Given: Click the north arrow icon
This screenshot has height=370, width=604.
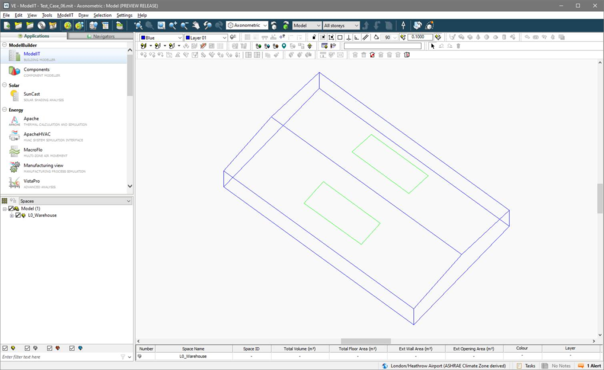Looking at the screenshot, I should click(403, 25).
